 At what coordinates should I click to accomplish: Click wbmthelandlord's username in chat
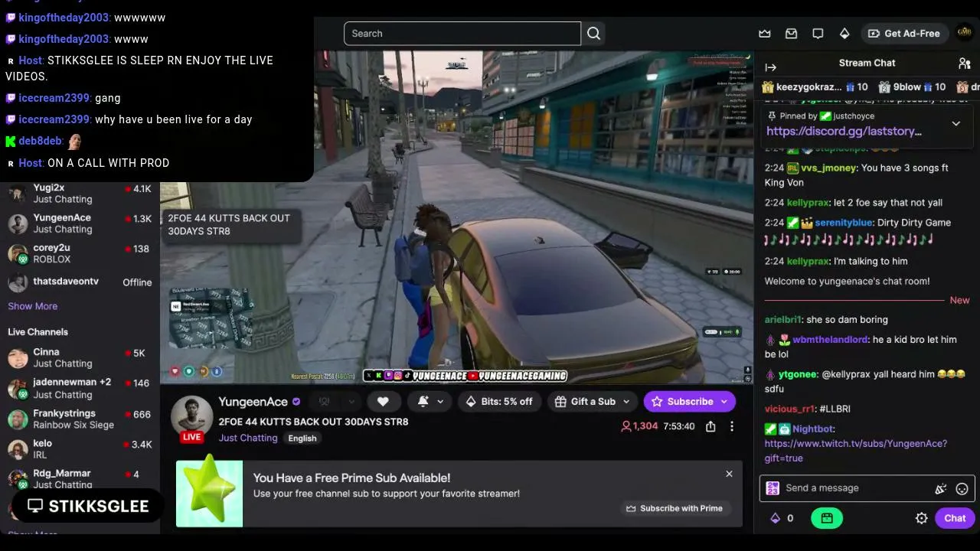coord(831,340)
